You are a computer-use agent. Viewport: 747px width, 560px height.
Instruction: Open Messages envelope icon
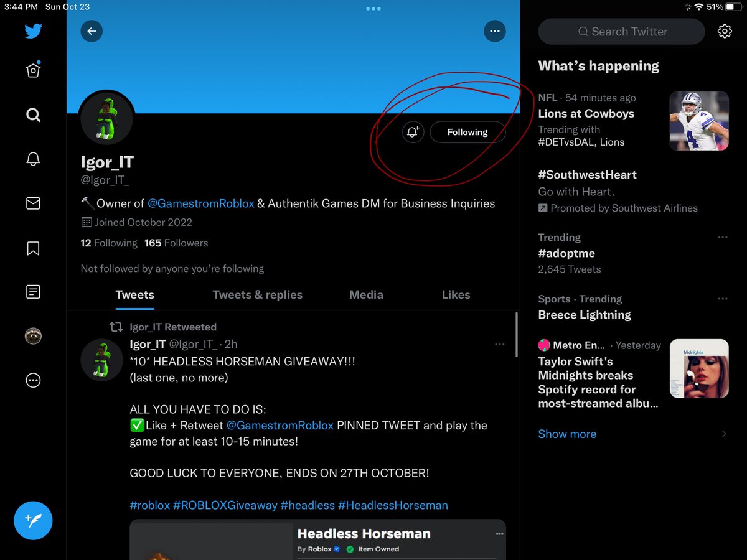click(x=33, y=203)
